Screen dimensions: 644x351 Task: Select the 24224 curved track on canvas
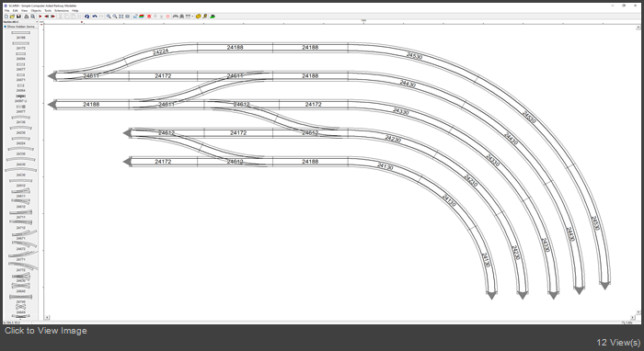pos(160,52)
